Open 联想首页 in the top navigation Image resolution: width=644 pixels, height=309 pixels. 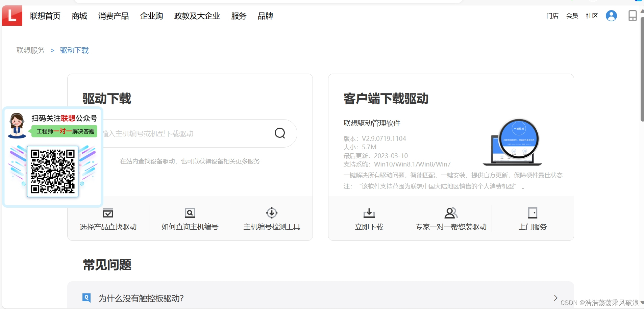pyautogui.click(x=45, y=16)
